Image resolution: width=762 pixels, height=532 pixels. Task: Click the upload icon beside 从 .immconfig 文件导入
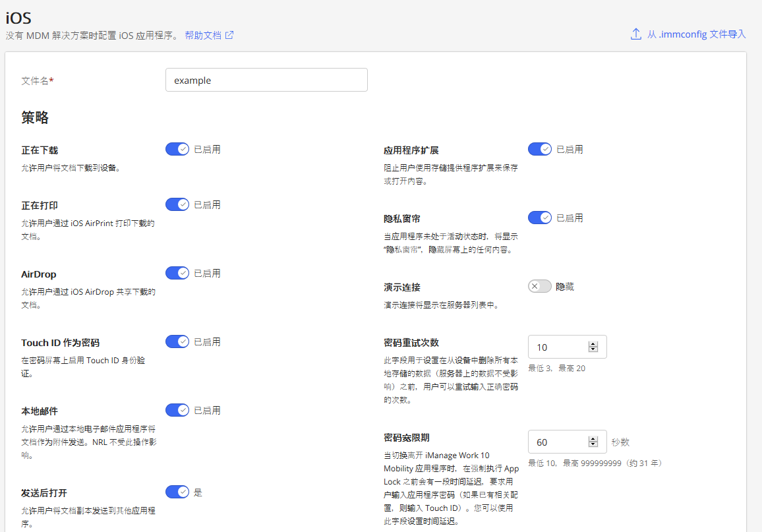pos(635,34)
